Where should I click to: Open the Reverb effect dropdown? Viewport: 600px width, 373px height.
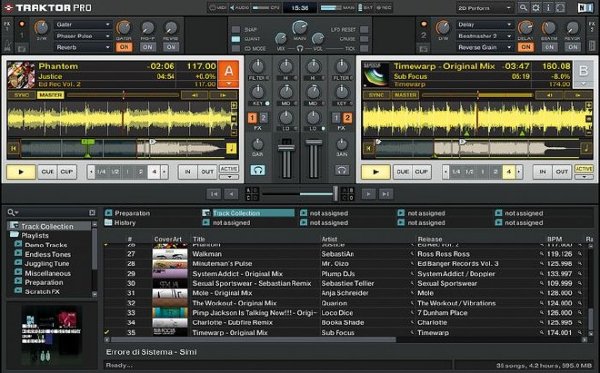pos(83,47)
